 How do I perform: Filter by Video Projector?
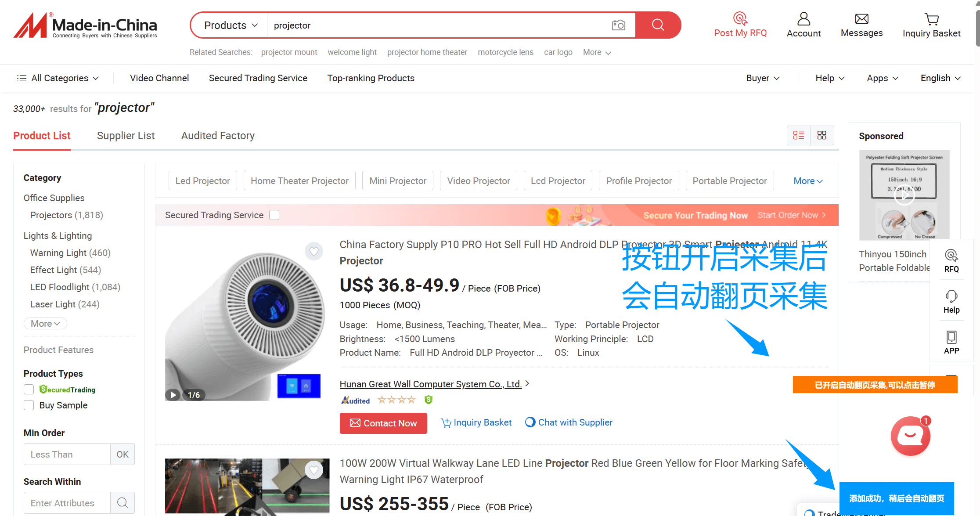coord(479,181)
